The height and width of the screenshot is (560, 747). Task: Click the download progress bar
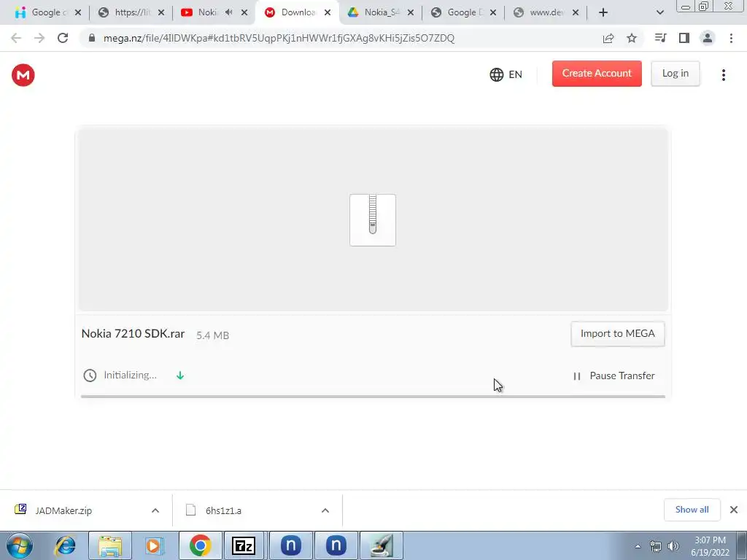(373, 396)
